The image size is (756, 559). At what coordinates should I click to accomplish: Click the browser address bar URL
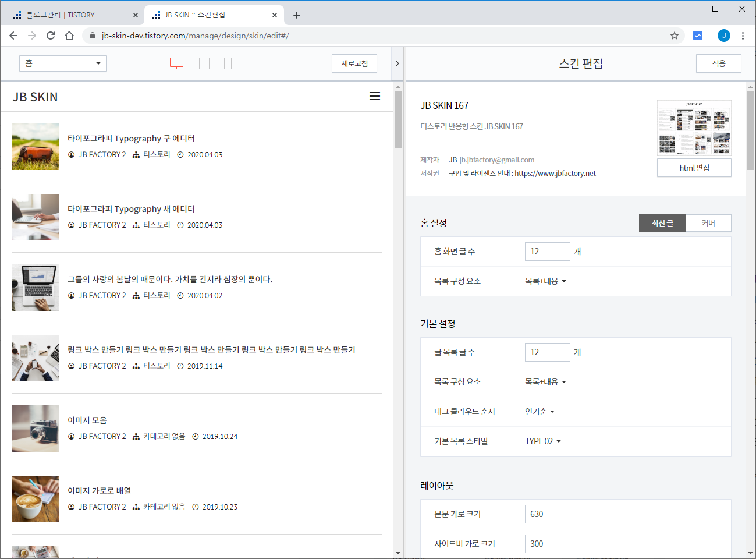[195, 36]
